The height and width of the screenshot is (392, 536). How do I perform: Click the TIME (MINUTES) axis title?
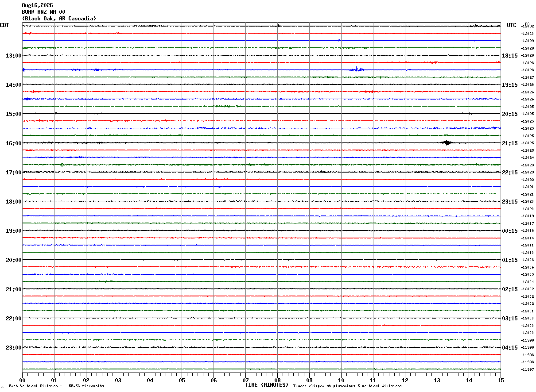click(x=267, y=385)
